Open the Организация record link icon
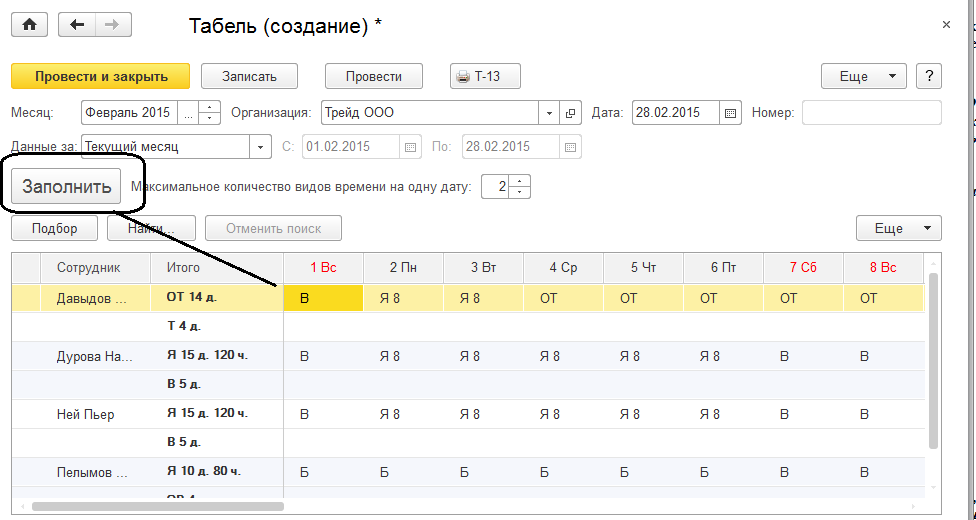 tap(572, 113)
